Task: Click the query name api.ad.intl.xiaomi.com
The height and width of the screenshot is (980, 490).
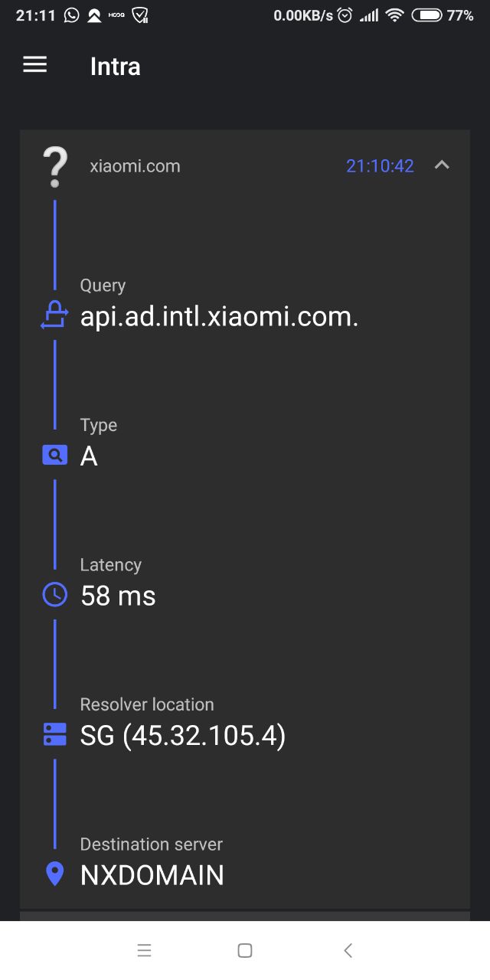Action: click(x=220, y=315)
